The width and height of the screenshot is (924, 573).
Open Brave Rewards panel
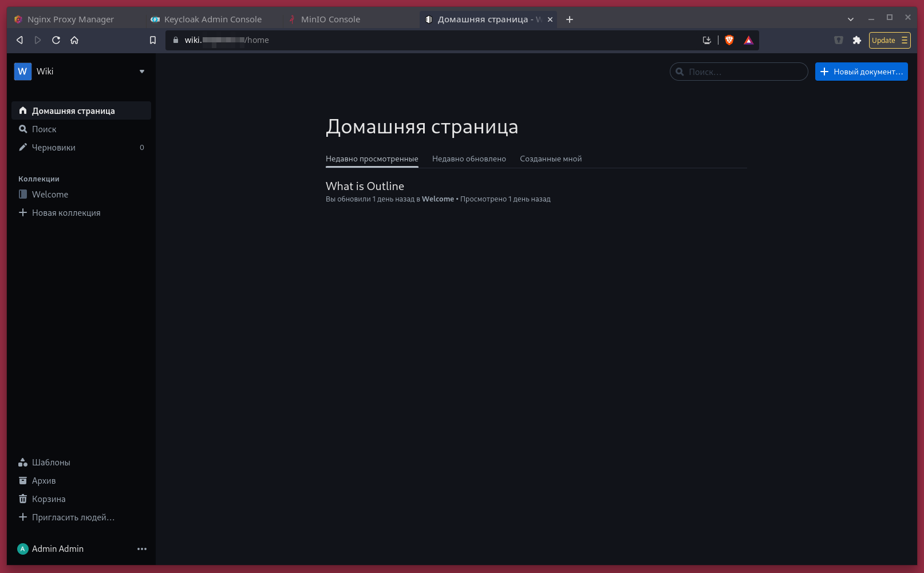[x=748, y=40]
